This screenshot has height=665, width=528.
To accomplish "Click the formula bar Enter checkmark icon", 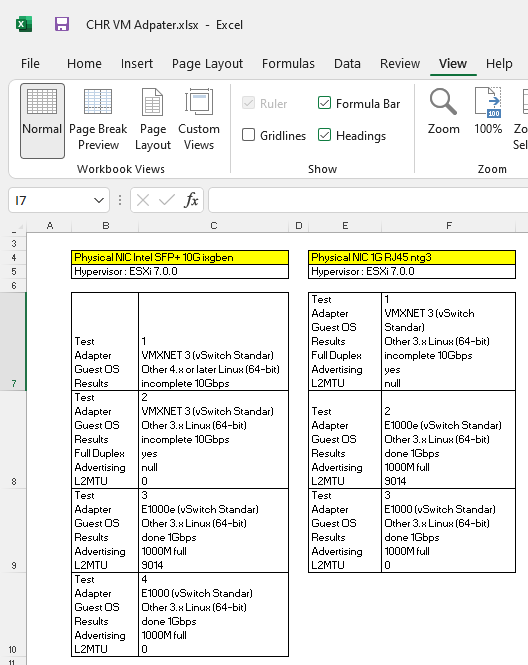I will pos(167,200).
